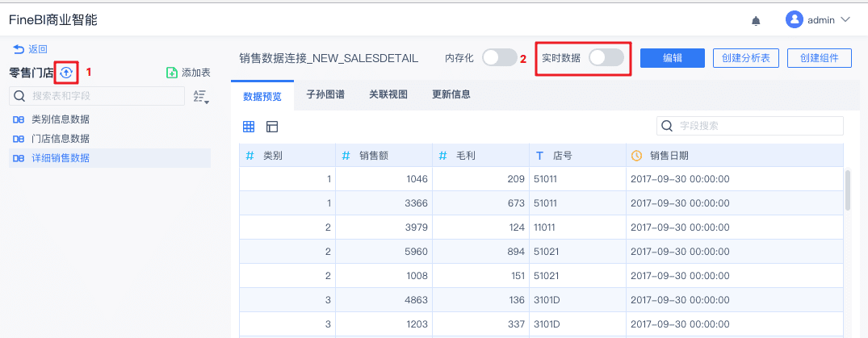The height and width of the screenshot is (338, 868).
Task: Click the 编辑 button
Action: (x=673, y=58)
